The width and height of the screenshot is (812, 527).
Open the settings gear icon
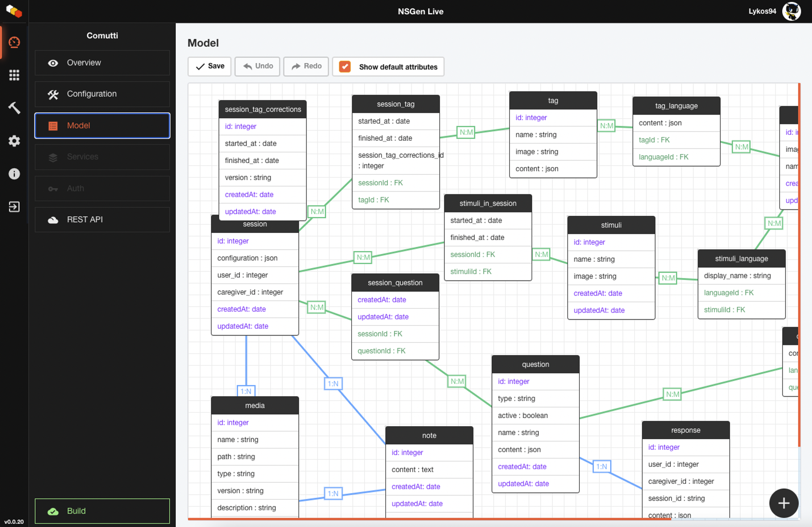coord(14,141)
